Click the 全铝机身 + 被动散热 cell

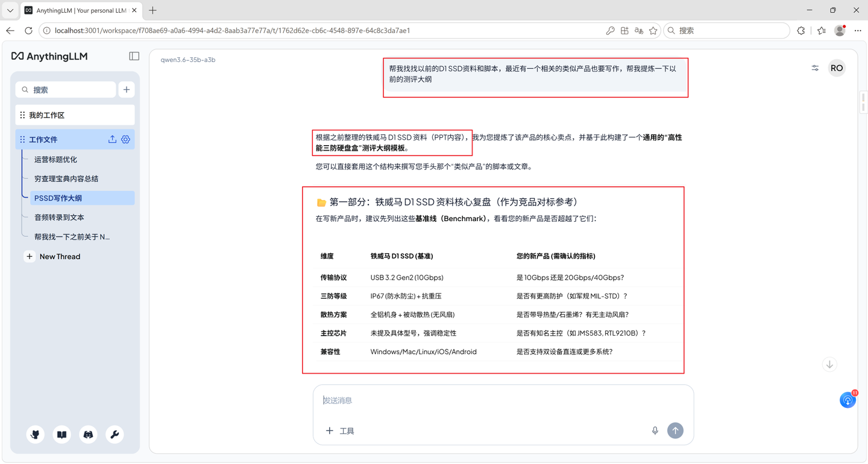point(413,315)
